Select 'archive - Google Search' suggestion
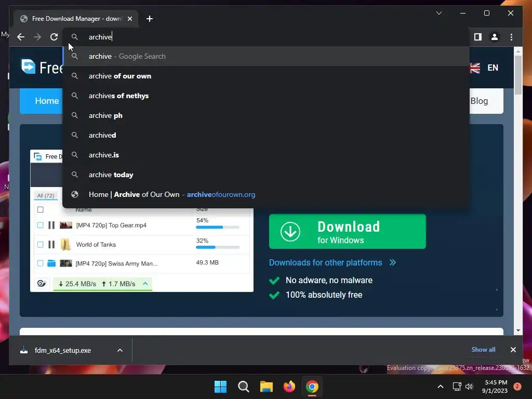 [266, 56]
